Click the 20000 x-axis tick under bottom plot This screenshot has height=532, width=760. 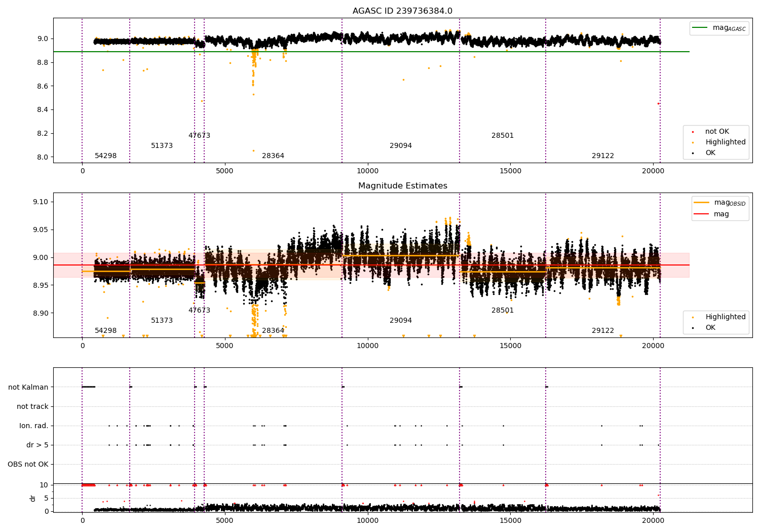point(653,520)
